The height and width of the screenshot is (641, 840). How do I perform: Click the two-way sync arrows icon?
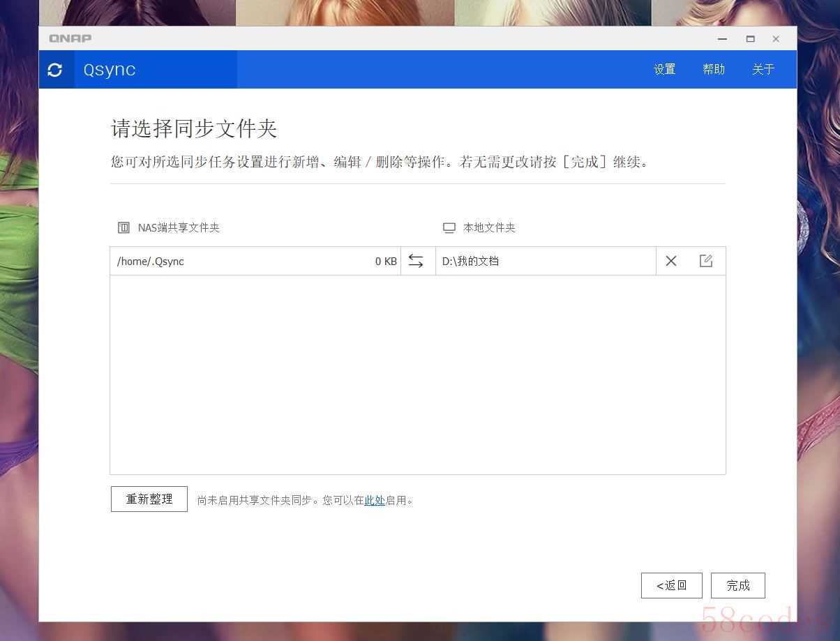416,261
